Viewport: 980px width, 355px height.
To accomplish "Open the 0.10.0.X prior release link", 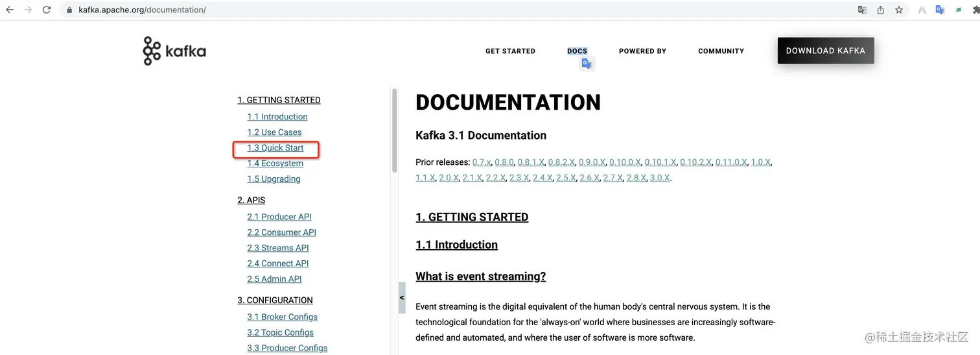I will (x=625, y=162).
